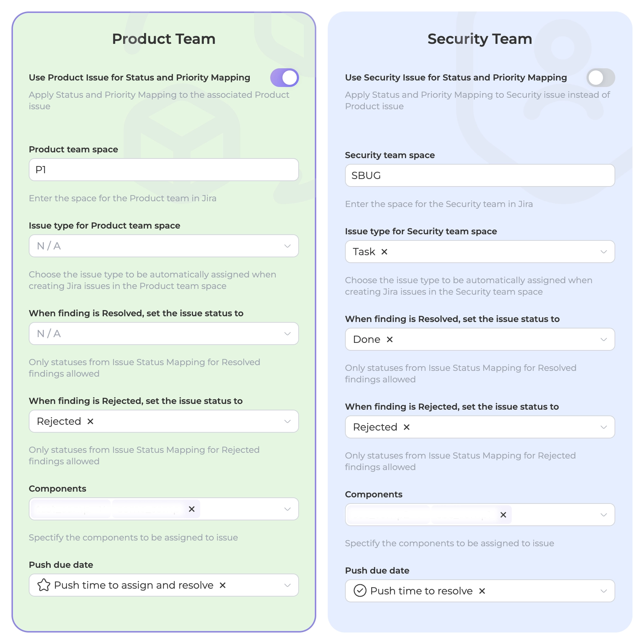Disable "Use Product Issue for Status and Priority Mapping"
The width and height of the screenshot is (644, 644).
click(x=284, y=77)
